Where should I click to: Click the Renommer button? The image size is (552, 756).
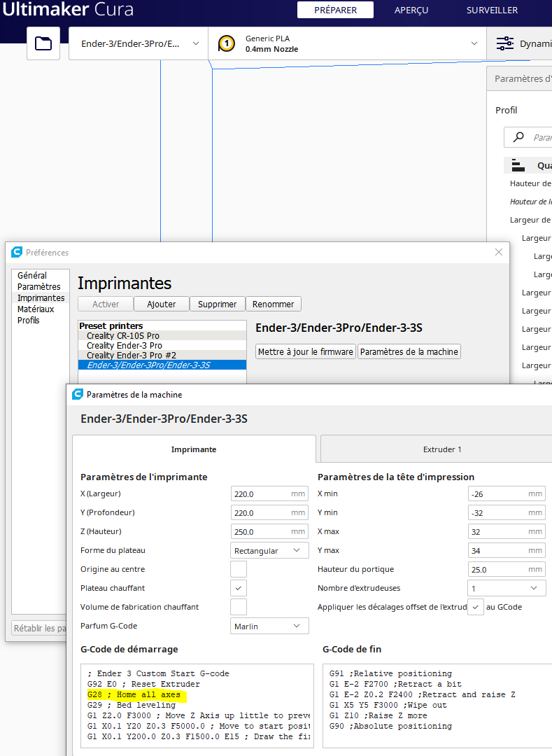pos(273,304)
